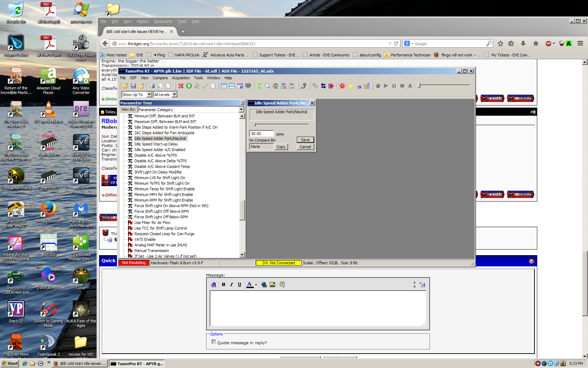Toggle underline formatting in message editor
588x368 pixels.
[239, 285]
